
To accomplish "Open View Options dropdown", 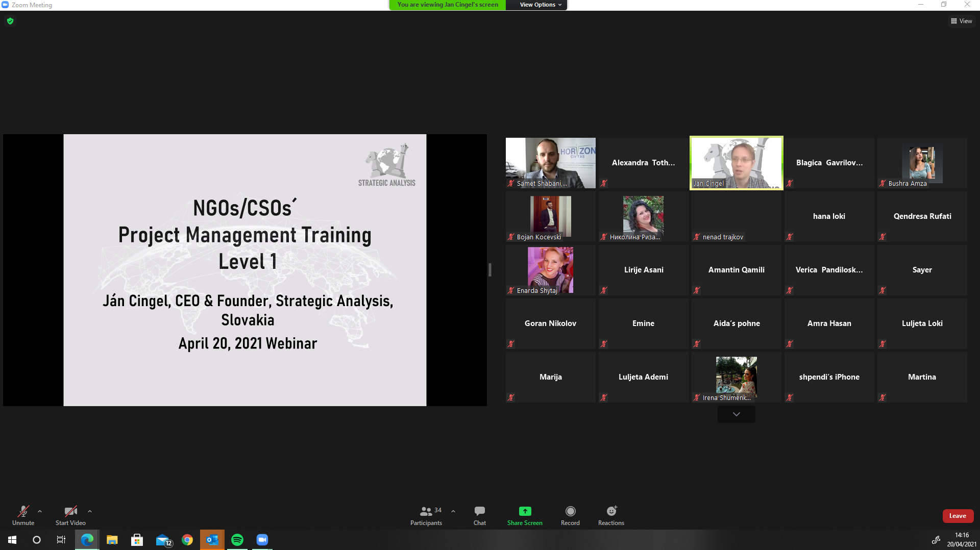I will click(541, 5).
